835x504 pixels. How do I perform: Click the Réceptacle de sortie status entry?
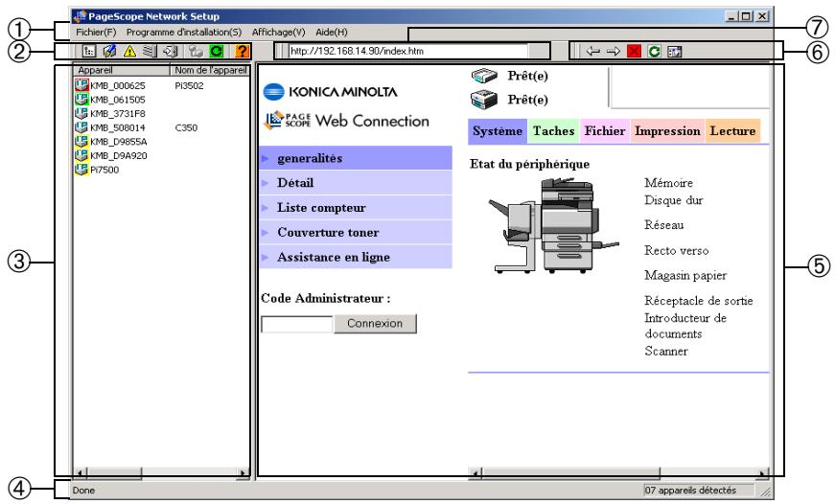click(699, 301)
